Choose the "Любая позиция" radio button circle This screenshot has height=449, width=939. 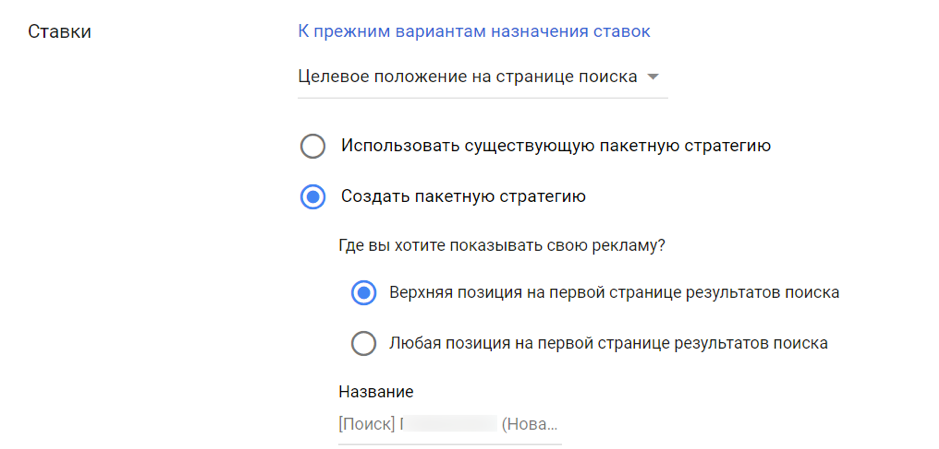(363, 344)
